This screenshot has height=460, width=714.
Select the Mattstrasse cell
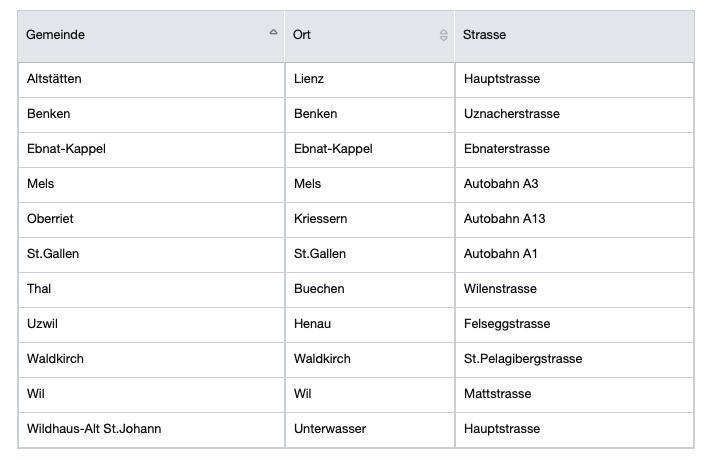497,394
